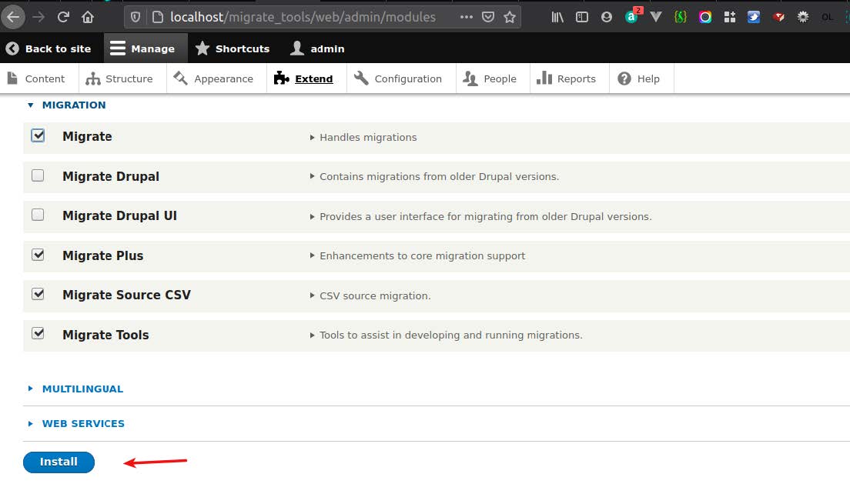The image size is (850, 504).
Task: Enable the Migrate Drupal UI checkbox
Action: (x=38, y=215)
